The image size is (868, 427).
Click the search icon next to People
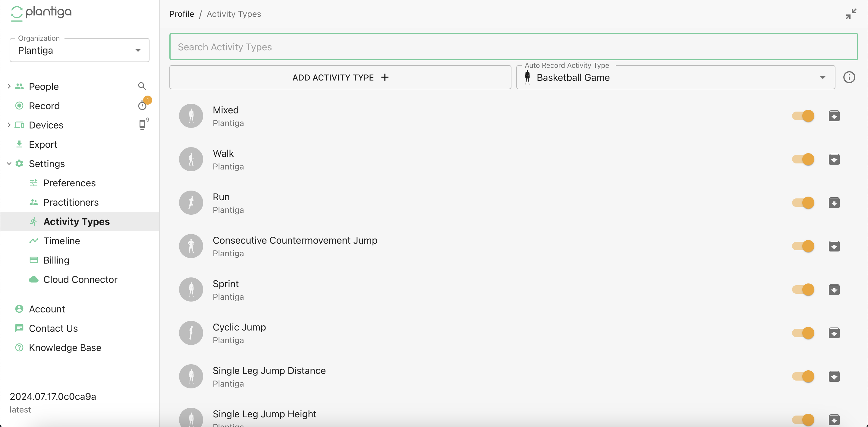[x=142, y=86]
